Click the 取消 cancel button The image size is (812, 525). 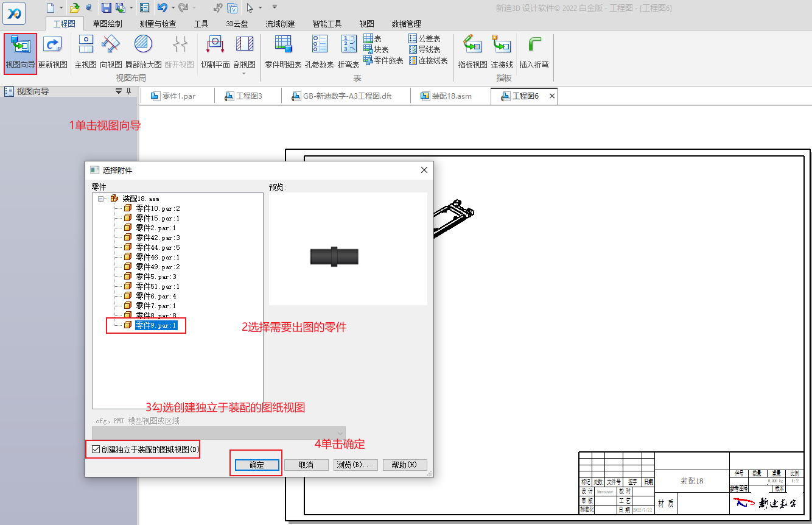coord(306,465)
